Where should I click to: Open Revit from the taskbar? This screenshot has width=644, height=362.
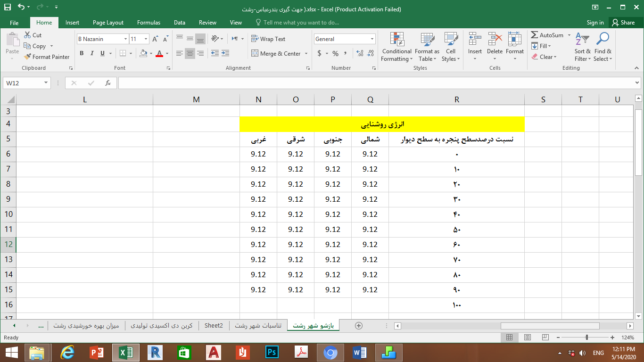pos(155,352)
